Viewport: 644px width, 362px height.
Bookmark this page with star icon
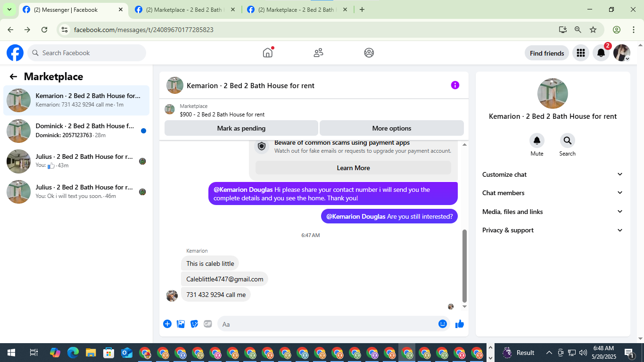pos(593,30)
